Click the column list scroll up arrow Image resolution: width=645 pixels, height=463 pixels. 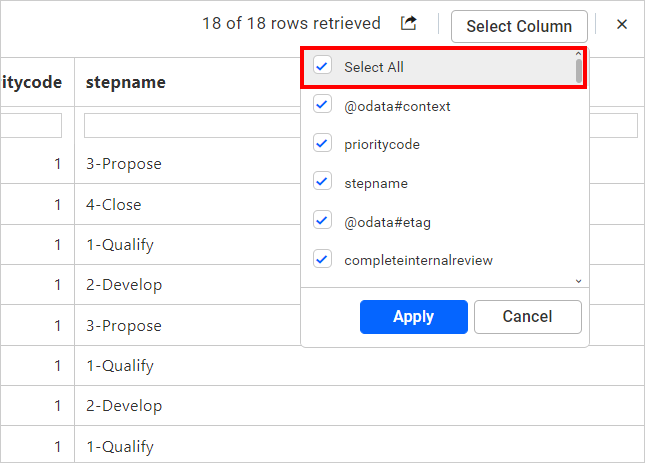click(578, 54)
